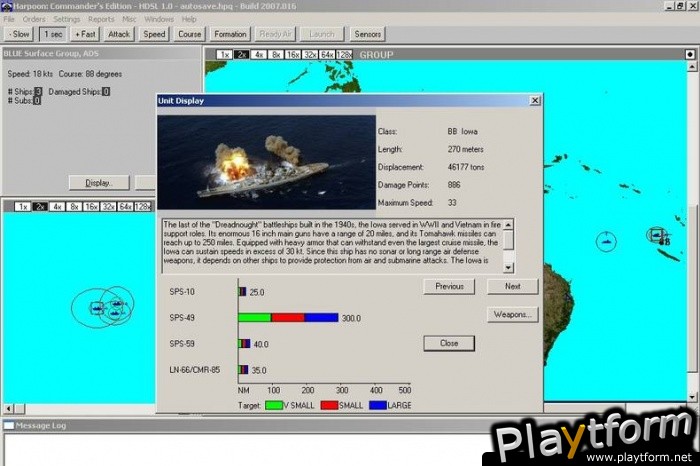The height and width of the screenshot is (466, 700).
Task: Click Close button in Unit Display
Action: [449, 343]
